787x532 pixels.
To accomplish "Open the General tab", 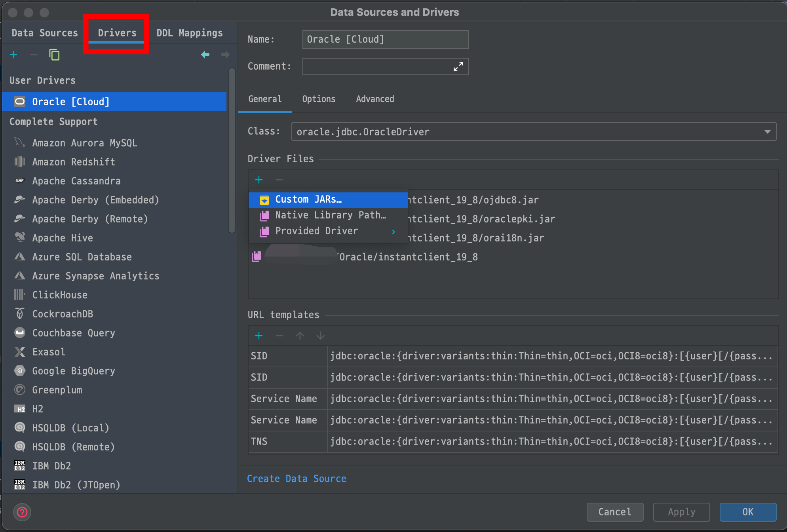I will [x=265, y=99].
